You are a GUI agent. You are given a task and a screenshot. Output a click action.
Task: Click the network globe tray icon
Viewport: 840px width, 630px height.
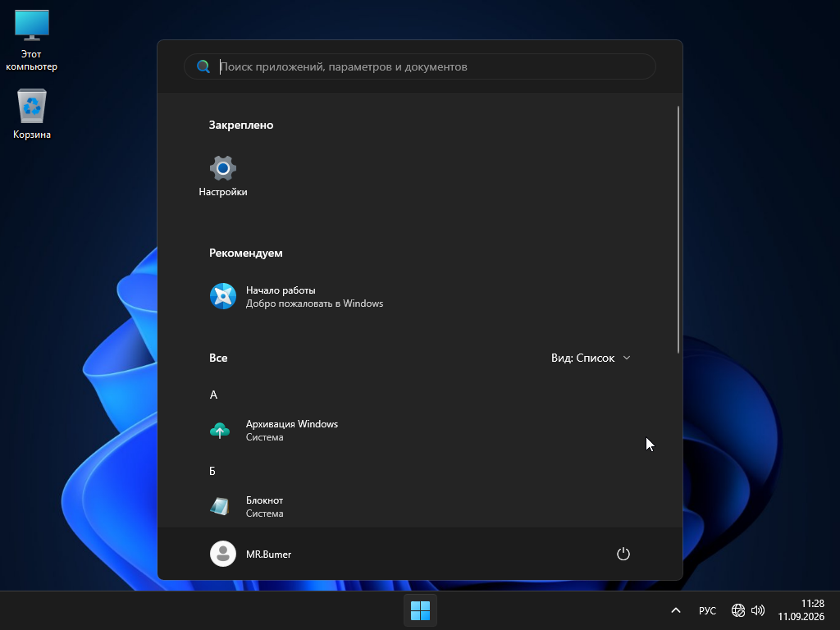[737, 610]
